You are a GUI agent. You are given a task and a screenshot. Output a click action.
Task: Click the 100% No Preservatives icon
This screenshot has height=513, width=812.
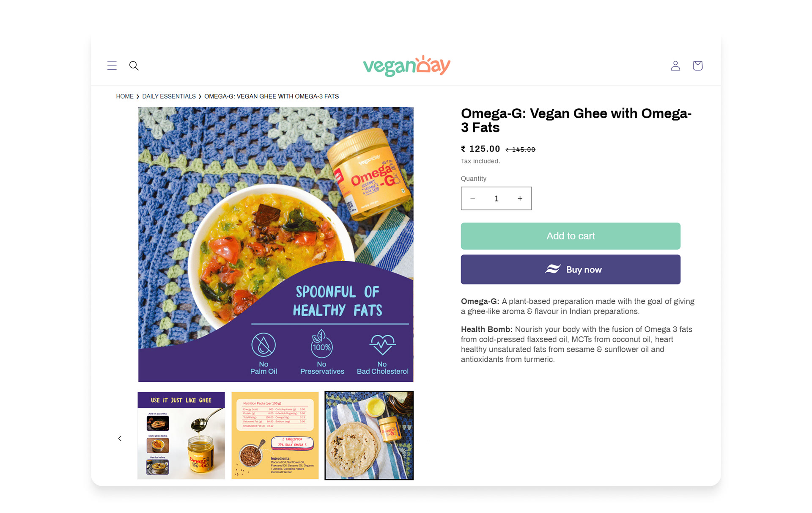(x=322, y=344)
